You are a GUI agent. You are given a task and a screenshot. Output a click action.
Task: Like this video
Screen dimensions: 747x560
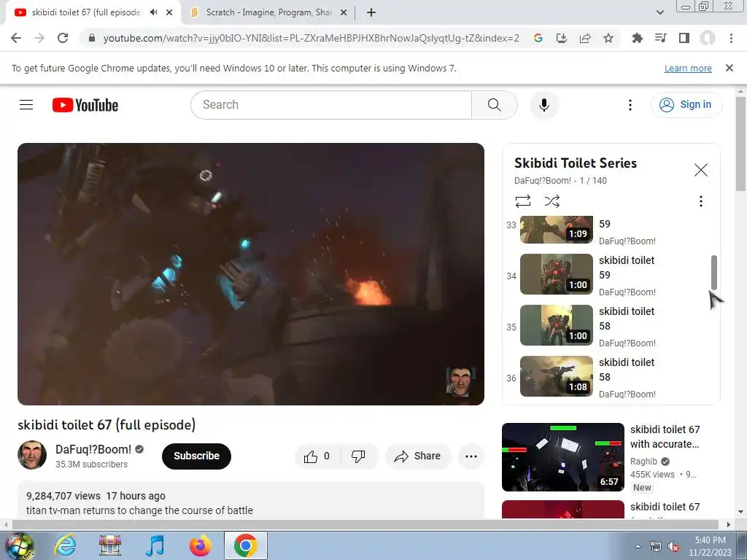click(x=317, y=456)
